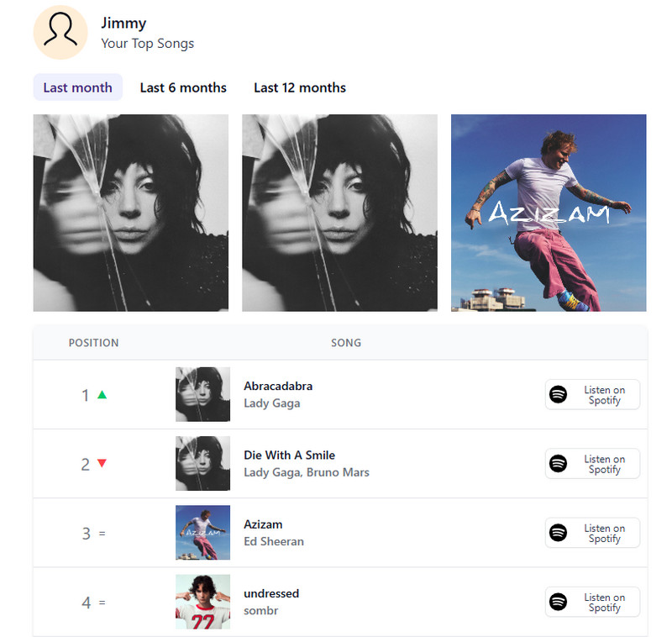Select the Last month tab
Screen dimensions: 672x637
pyautogui.click(x=77, y=87)
